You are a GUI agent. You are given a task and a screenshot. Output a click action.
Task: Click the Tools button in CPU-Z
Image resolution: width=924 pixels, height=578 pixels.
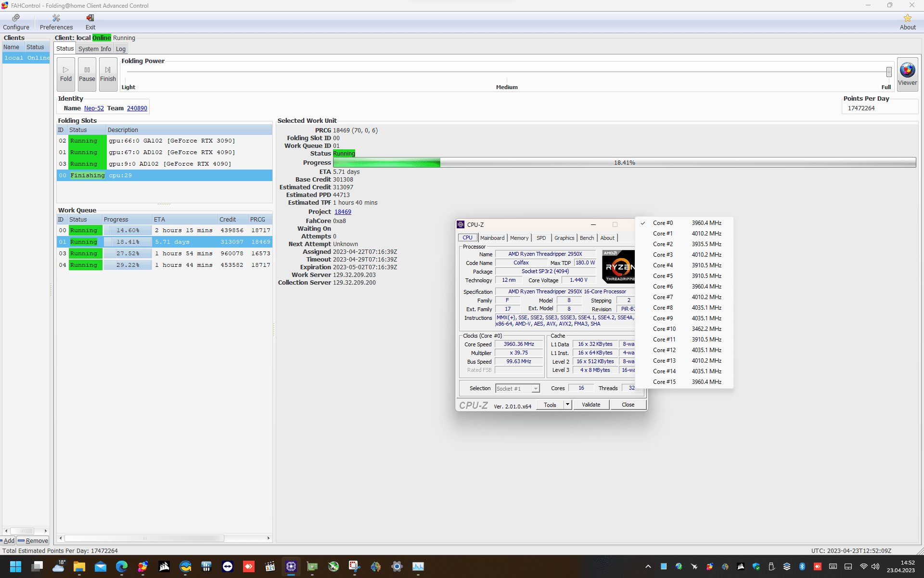pos(550,405)
